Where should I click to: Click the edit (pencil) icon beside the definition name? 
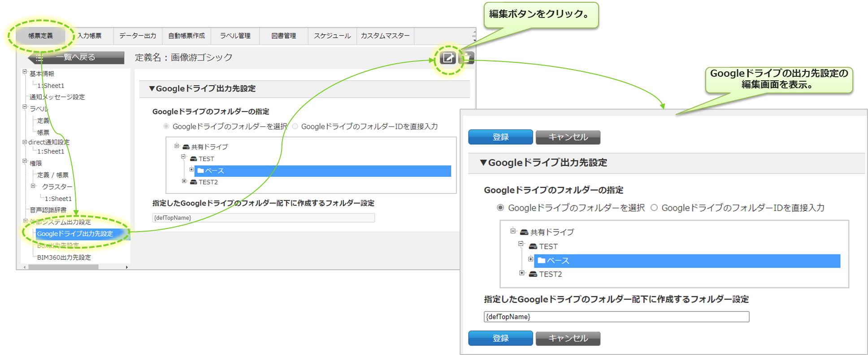447,58
